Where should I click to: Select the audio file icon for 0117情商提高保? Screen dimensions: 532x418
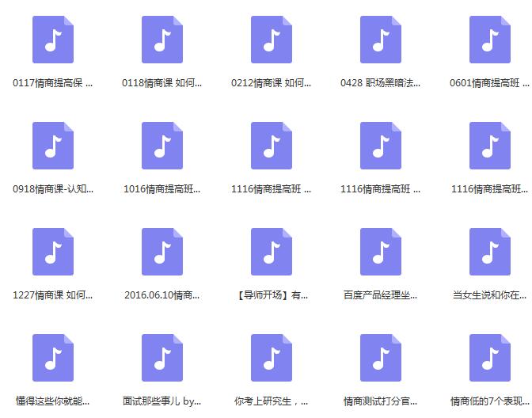click(x=53, y=40)
